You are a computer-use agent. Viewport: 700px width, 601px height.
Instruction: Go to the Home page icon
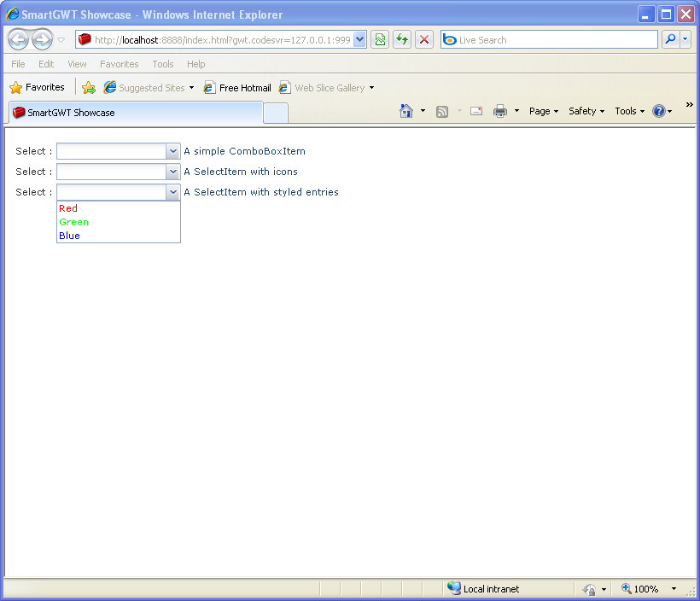tap(406, 111)
